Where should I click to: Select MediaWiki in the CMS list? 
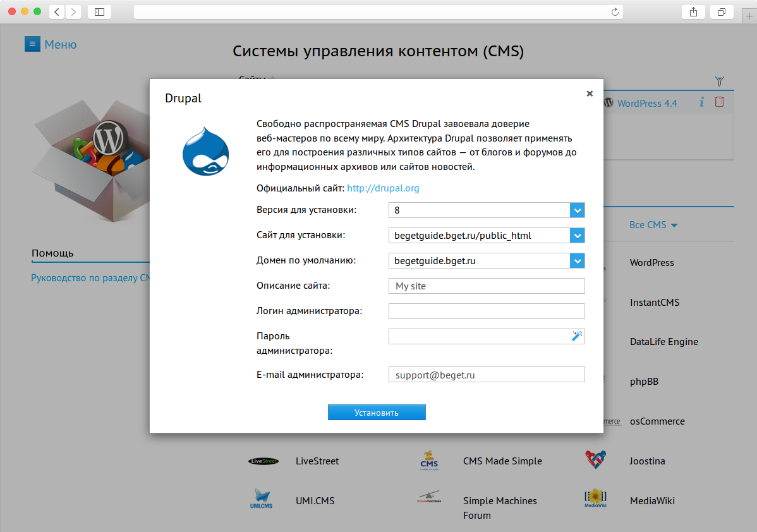[x=652, y=501]
